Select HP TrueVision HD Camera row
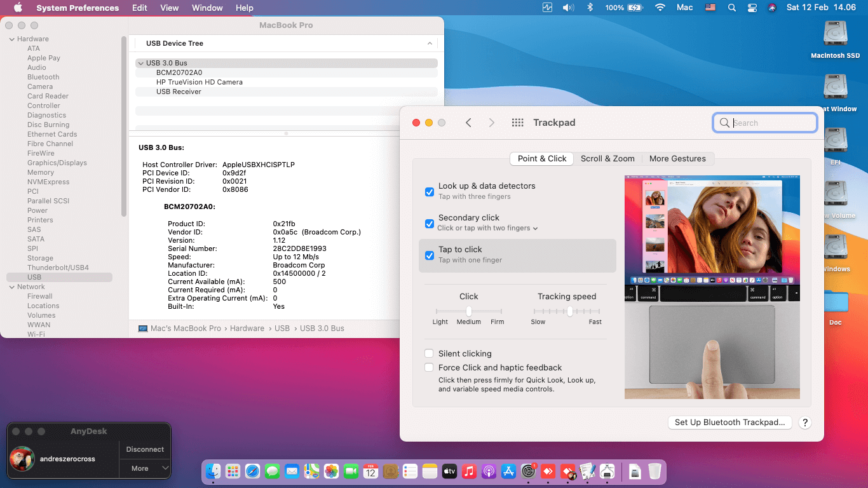Viewport: 868px width, 488px height. click(x=287, y=82)
